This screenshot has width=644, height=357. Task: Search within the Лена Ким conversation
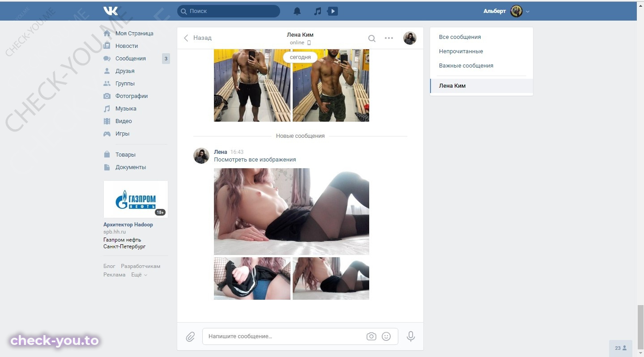(x=372, y=38)
